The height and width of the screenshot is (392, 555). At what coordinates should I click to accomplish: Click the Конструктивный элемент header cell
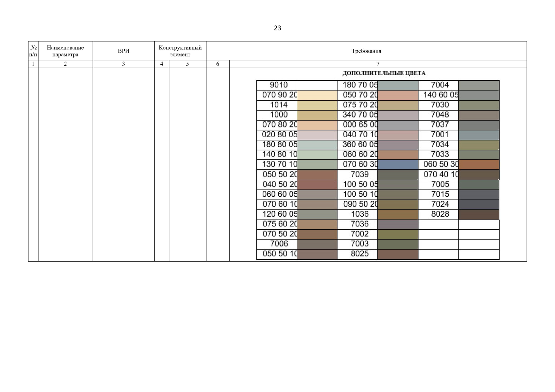click(x=180, y=51)
